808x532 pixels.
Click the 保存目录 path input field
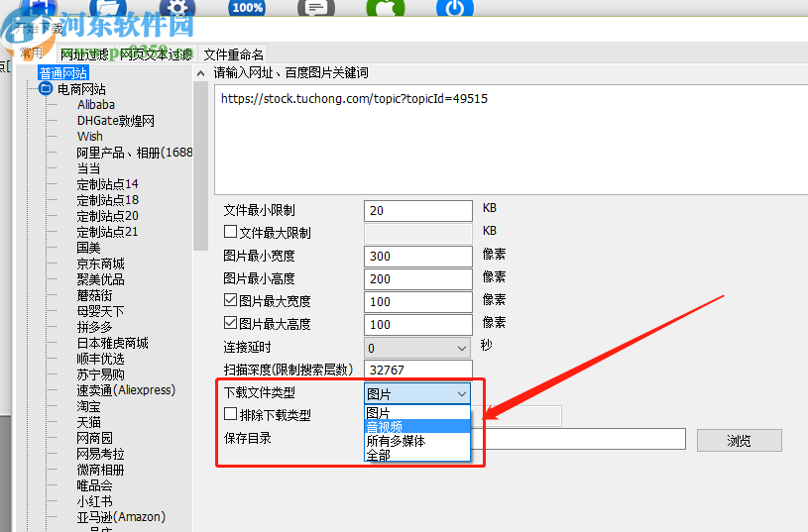(578, 439)
